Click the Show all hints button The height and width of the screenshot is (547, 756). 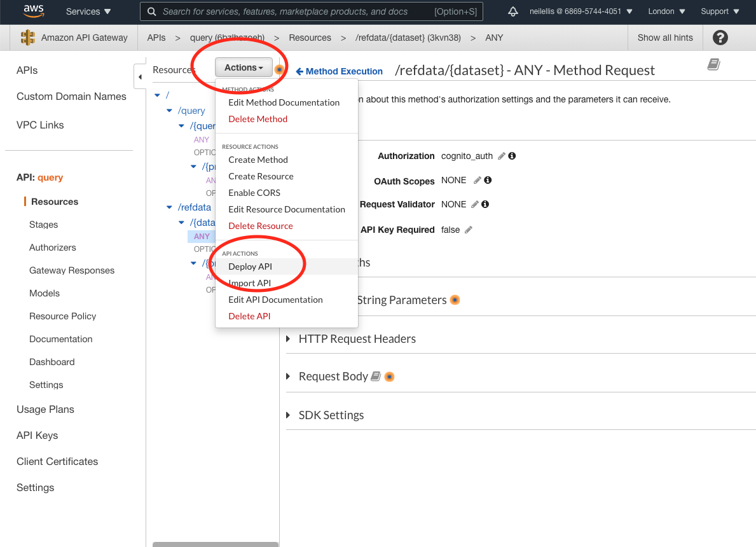pyautogui.click(x=665, y=38)
